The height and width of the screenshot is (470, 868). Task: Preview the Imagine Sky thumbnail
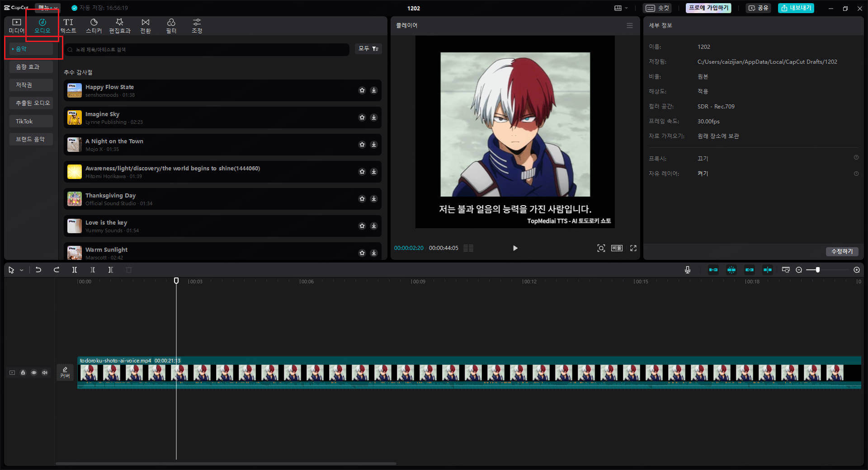pos(75,117)
